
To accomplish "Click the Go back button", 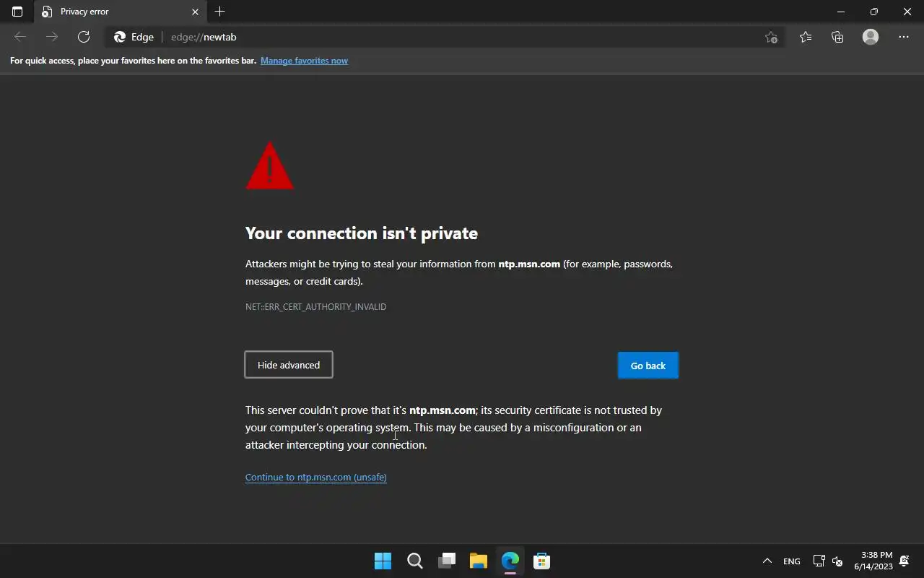I will click(648, 366).
